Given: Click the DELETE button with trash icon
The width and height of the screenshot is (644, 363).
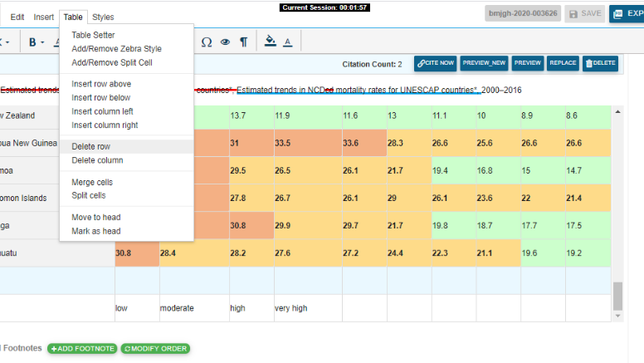Looking at the screenshot, I should [x=601, y=63].
